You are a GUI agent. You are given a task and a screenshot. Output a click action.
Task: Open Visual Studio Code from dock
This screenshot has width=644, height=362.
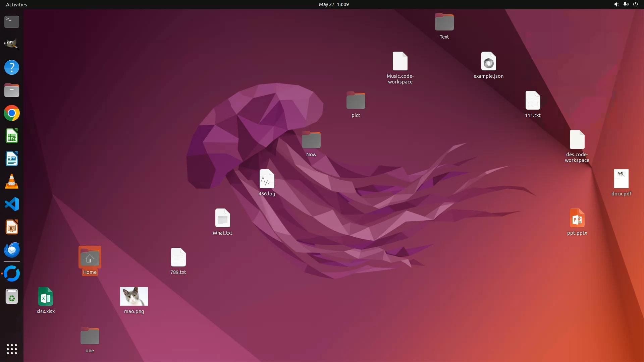tap(12, 204)
